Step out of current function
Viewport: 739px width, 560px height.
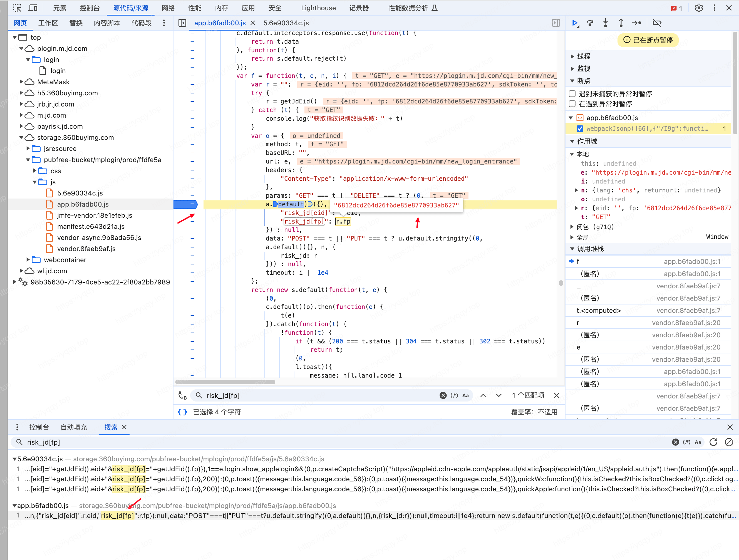(x=621, y=23)
